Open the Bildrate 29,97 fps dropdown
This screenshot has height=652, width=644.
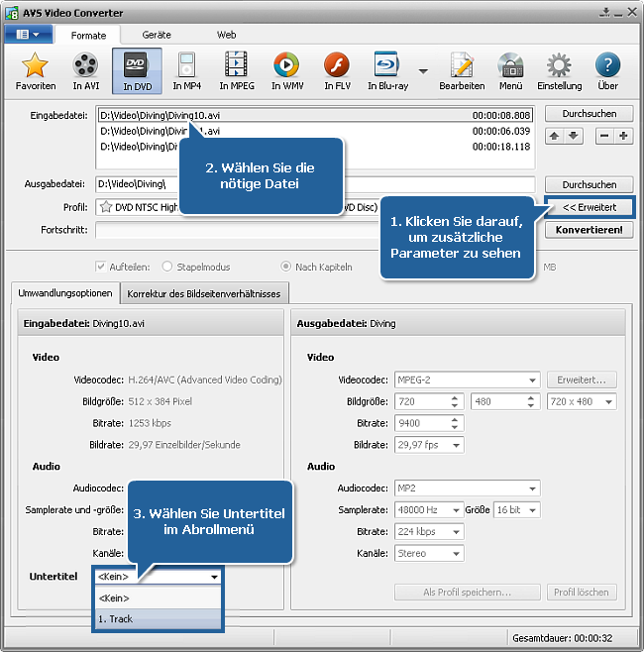click(429, 445)
